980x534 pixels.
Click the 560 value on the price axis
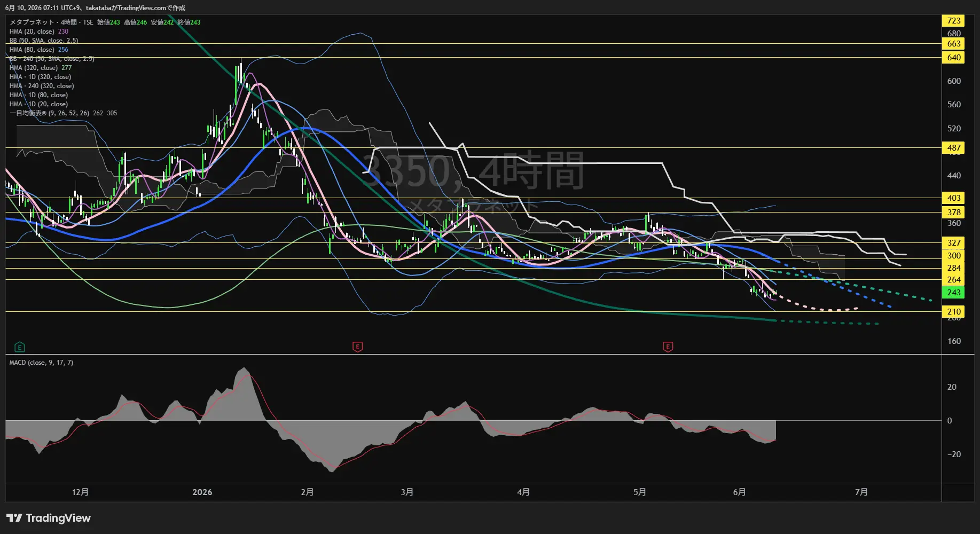click(954, 105)
